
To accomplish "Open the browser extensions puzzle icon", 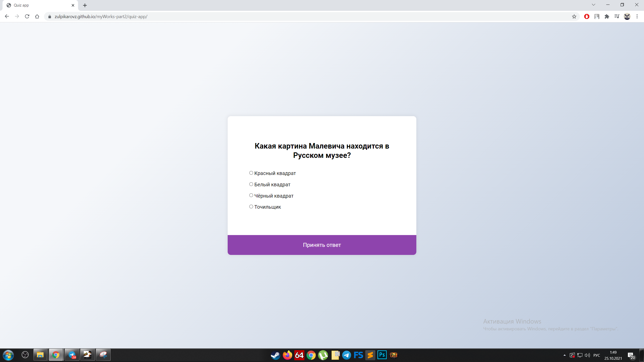I will (607, 16).
